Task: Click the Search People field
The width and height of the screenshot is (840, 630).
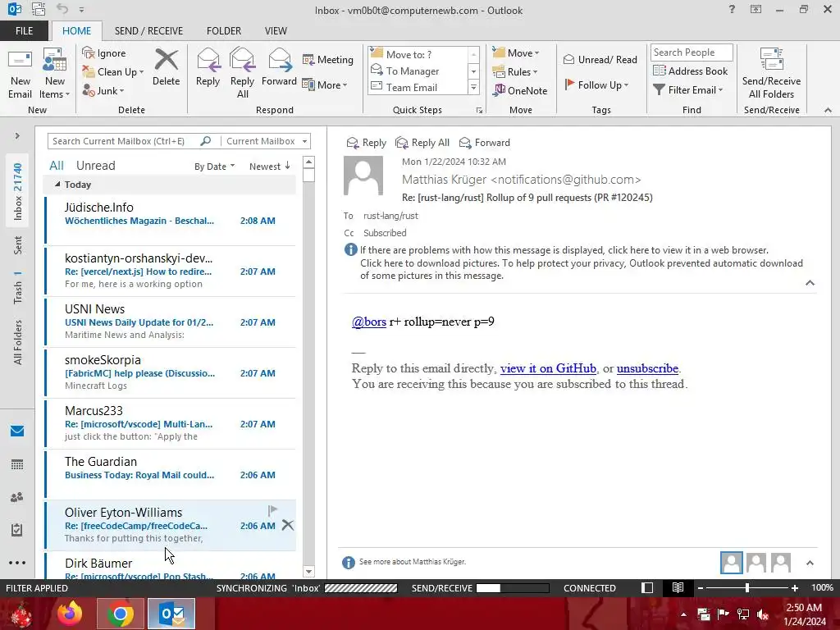Action: point(691,52)
